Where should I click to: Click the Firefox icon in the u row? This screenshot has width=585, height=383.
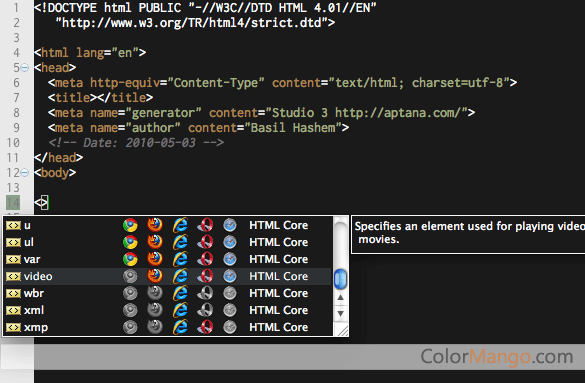pyautogui.click(x=155, y=225)
